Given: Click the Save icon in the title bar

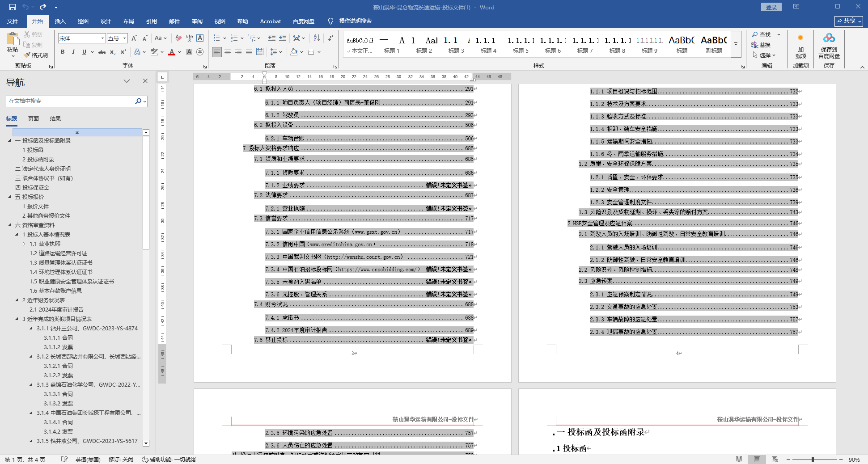Looking at the screenshot, I should pos(12,7).
